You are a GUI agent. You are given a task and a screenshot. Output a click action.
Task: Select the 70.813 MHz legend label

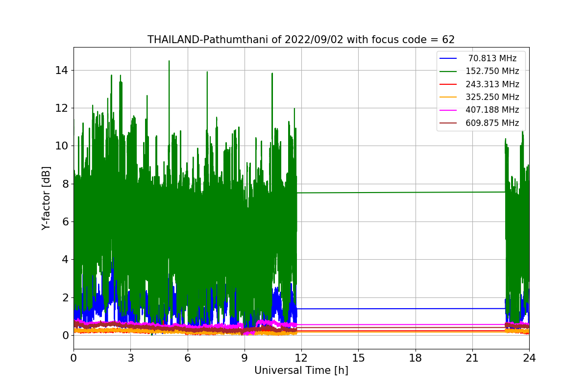(x=492, y=58)
